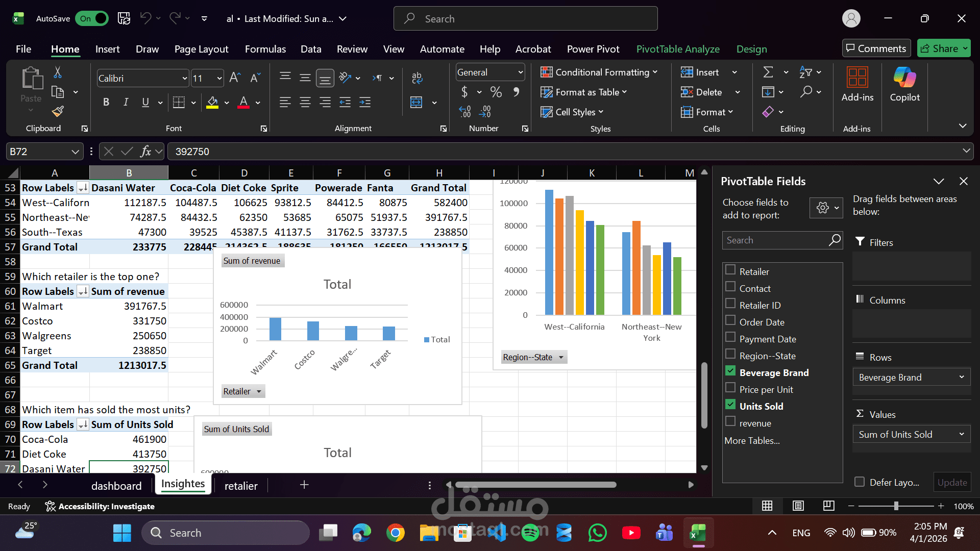Open the General number format dropdown
The image size is (980, 551).
tap(520, 72)
